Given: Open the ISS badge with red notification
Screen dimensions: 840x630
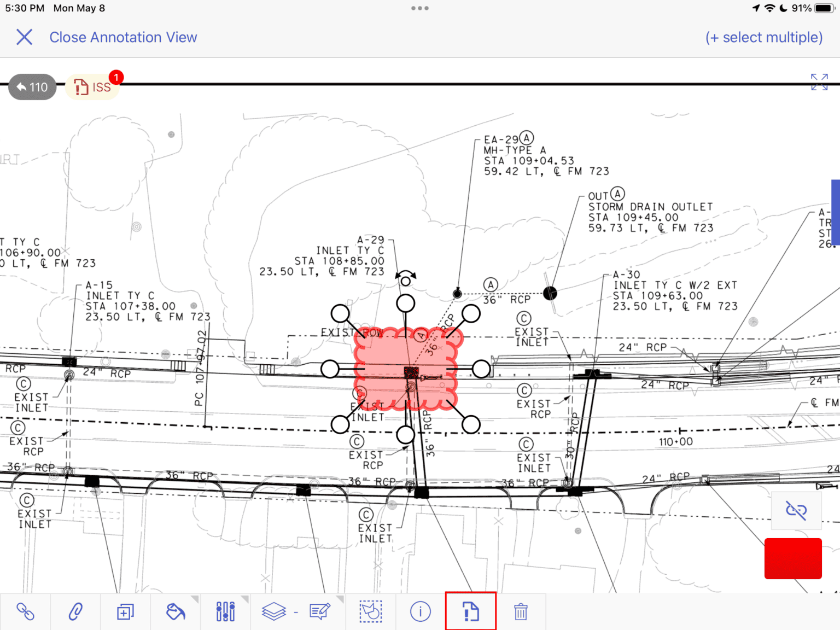Looking at the screenshot, I should pos(92,86).
